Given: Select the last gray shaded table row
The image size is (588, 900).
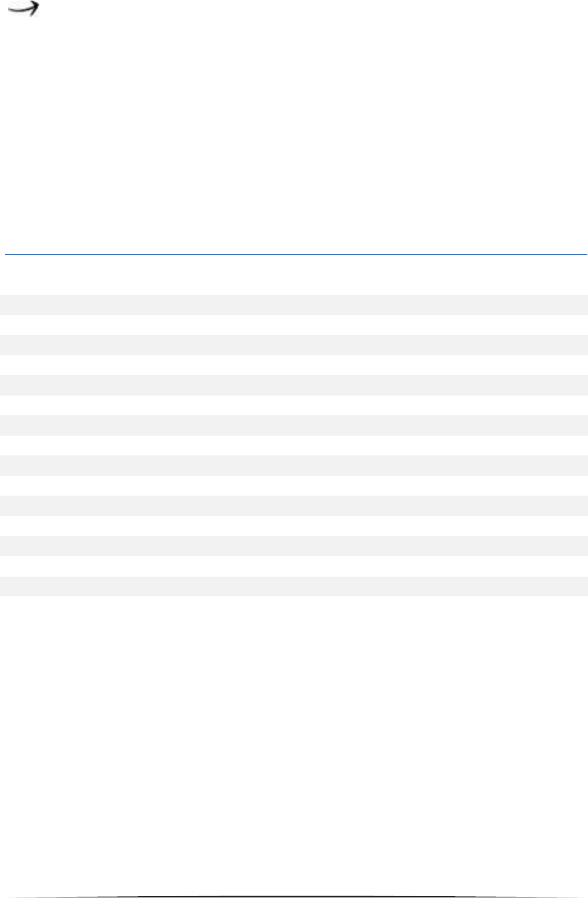Looking at the screenshot, I should [x=294, y=586].
